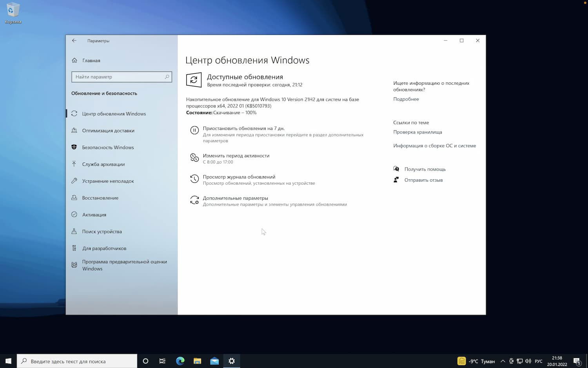
Task: Click the network tray icon
Action: pos(520,361)
